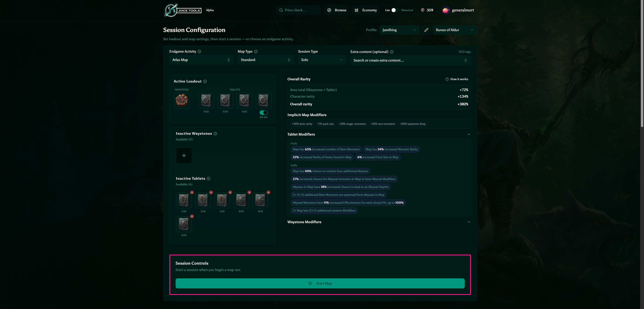Click info icon beside Inactive Waystones

coord(215,134)
